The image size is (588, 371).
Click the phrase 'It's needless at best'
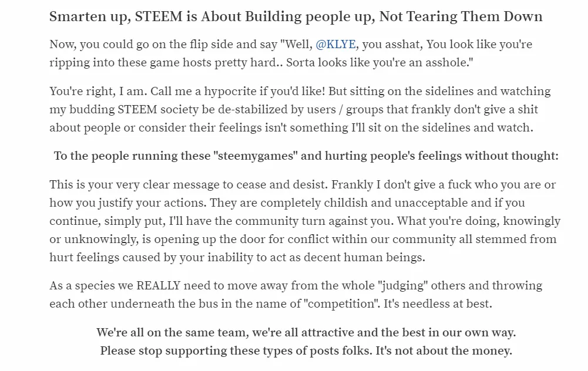coord(438,304)
